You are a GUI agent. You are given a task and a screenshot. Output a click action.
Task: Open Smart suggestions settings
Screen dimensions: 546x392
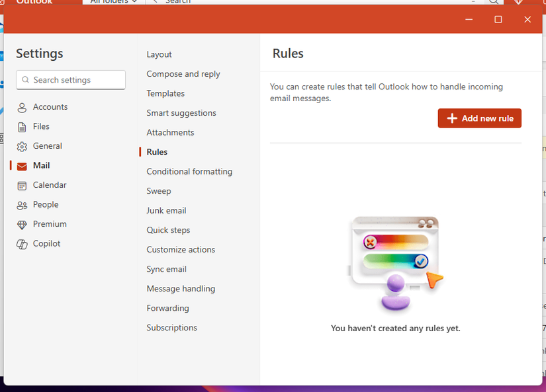[x=181, y=112]
